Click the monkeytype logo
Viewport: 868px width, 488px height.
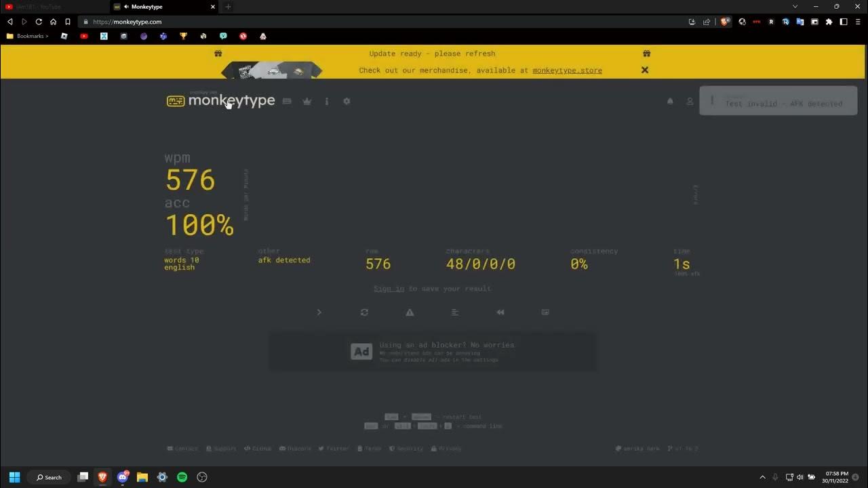click(221, 100)
